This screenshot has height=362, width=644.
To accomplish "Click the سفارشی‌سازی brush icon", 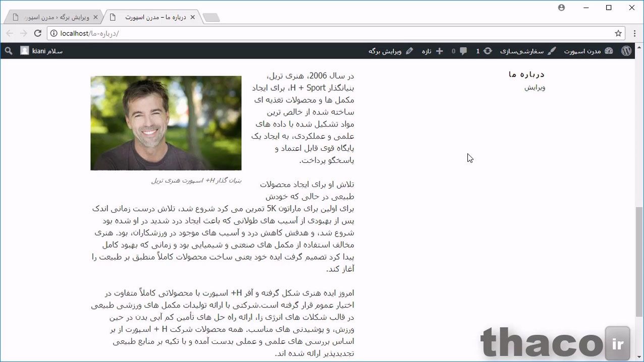I will point(552,51).
